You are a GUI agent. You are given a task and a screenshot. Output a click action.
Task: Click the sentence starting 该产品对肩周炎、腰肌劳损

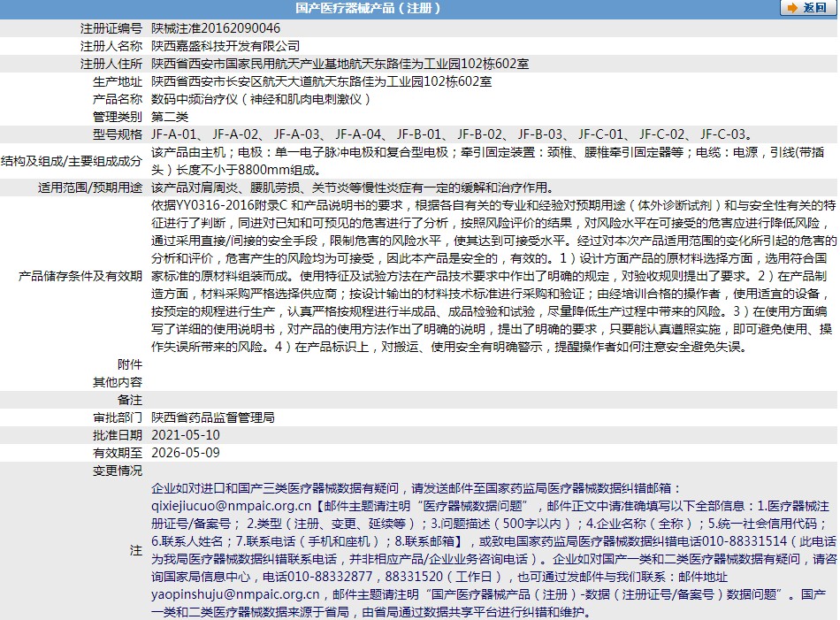pyautogui.click(x=353, y=188)
